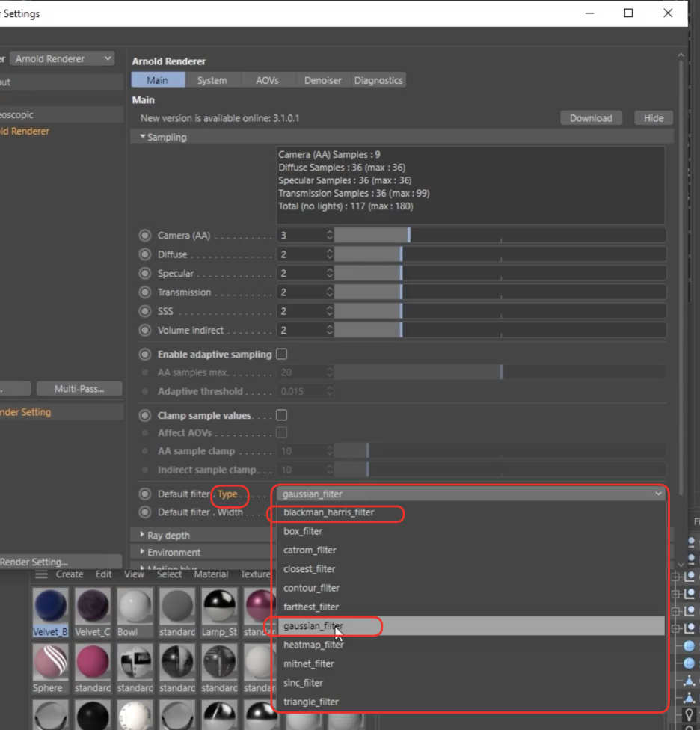Set the Camera (AA) slider
This screenshot has width=700, height=730.
(x=500, y=236)
